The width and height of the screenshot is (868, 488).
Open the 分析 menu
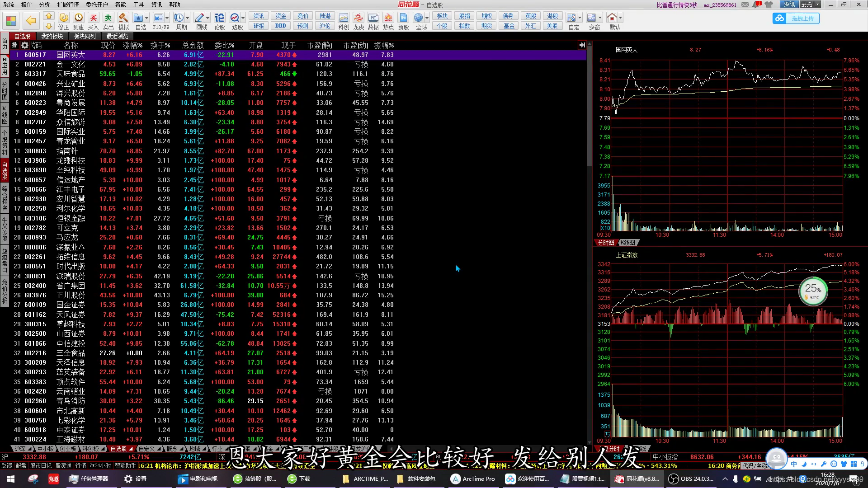(44, 5)
